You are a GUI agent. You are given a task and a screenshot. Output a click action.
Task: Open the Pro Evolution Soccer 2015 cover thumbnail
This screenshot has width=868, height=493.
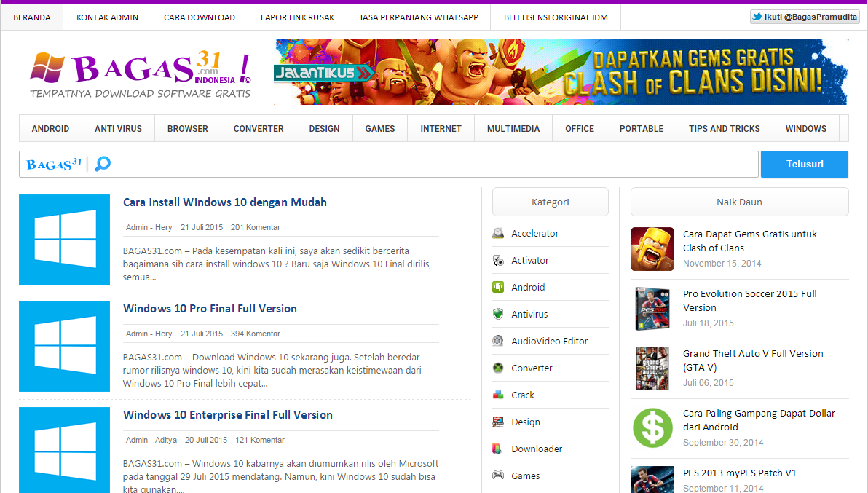[652, 309]
